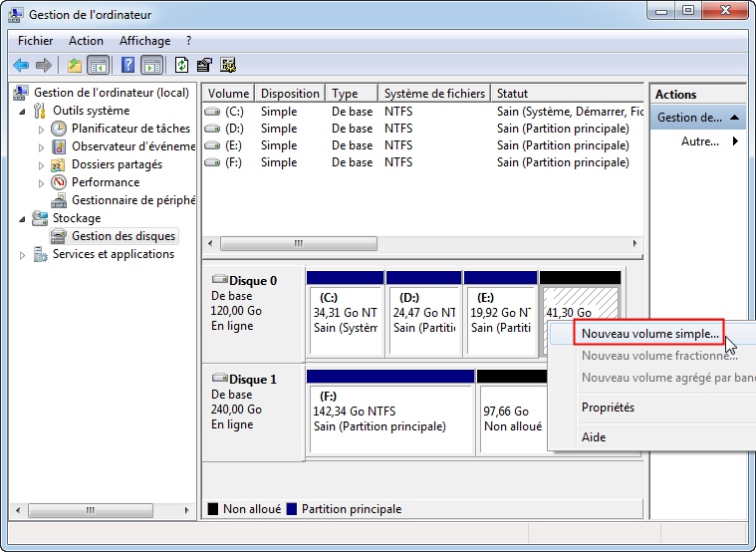This screenshot has height=552, width=756.
Task: Expand the Performance node
Action: [x=41, y=183]
